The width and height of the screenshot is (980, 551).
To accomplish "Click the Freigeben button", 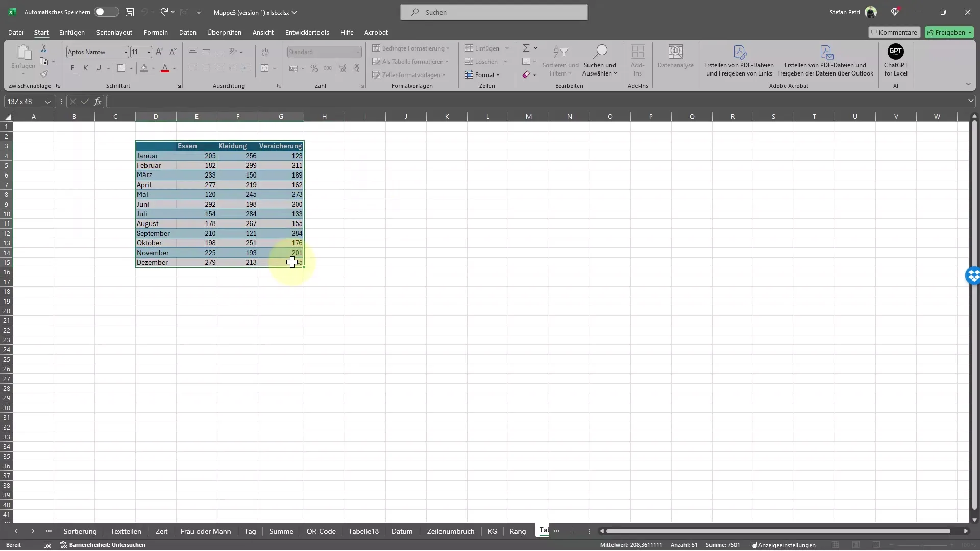I will 950,32.
